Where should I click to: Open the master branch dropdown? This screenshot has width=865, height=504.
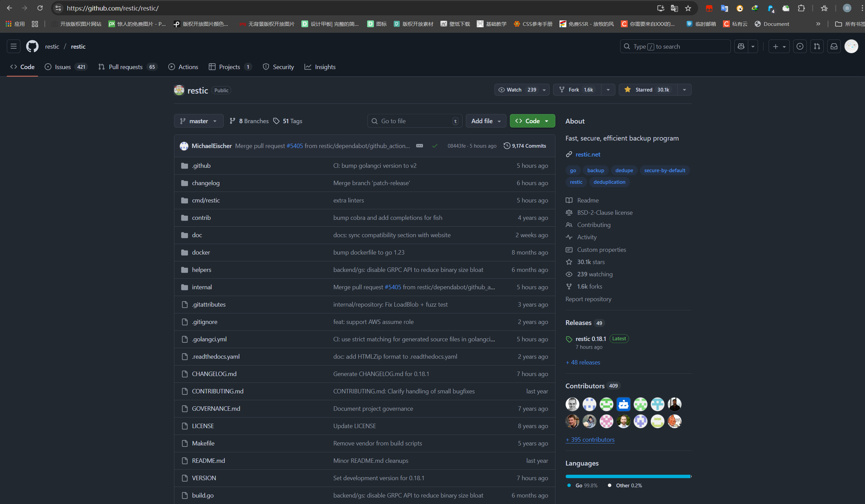[199, 121]
